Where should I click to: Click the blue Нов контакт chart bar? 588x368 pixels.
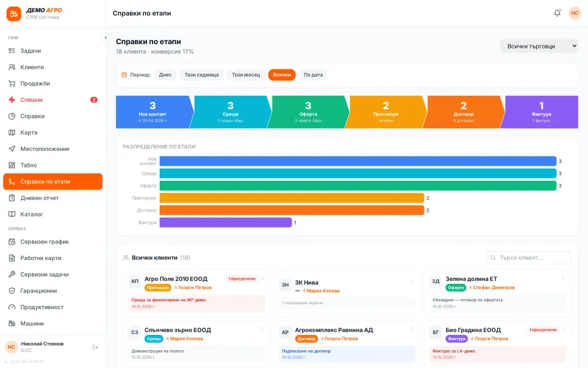point(358,161)
